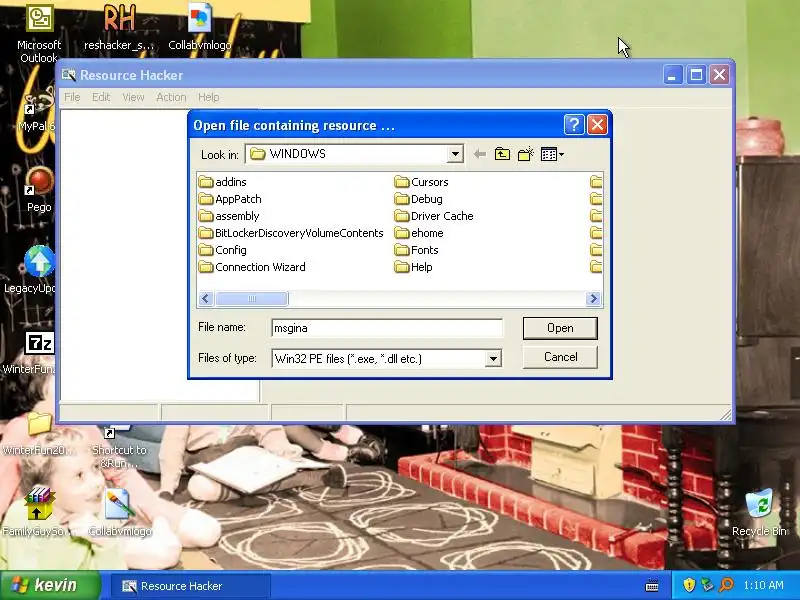The width and height of the screenshot is (800, 600).
Task: Select the Cursors folder
Action: [421, 182]
